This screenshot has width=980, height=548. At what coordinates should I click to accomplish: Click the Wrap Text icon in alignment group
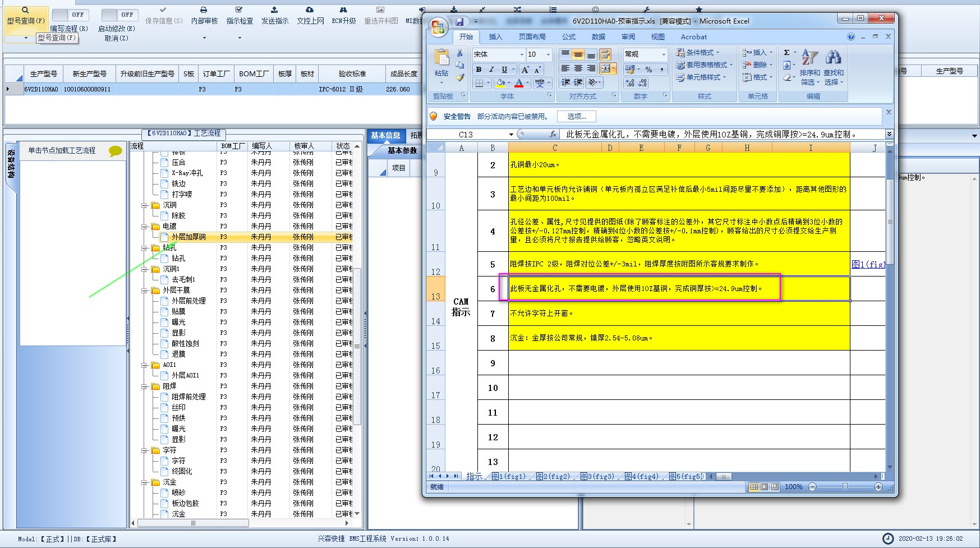605,54
